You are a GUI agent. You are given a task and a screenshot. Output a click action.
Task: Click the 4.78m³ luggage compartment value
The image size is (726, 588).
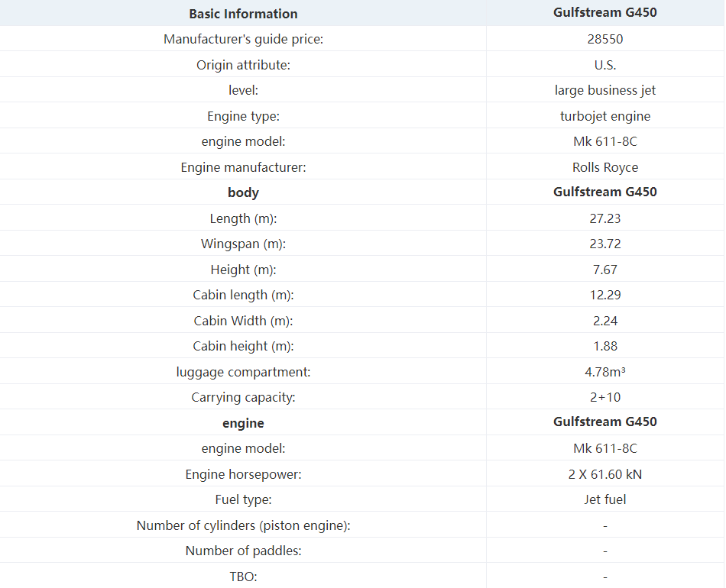click(x=604, y=372)
